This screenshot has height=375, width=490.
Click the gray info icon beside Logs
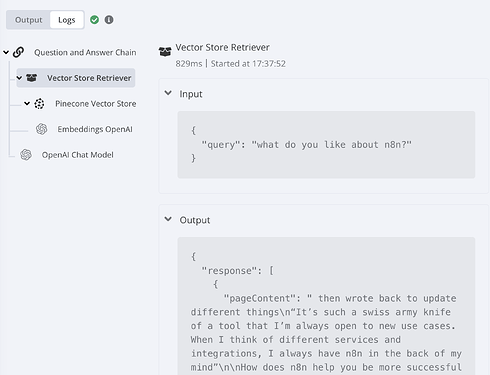[109, 20]
